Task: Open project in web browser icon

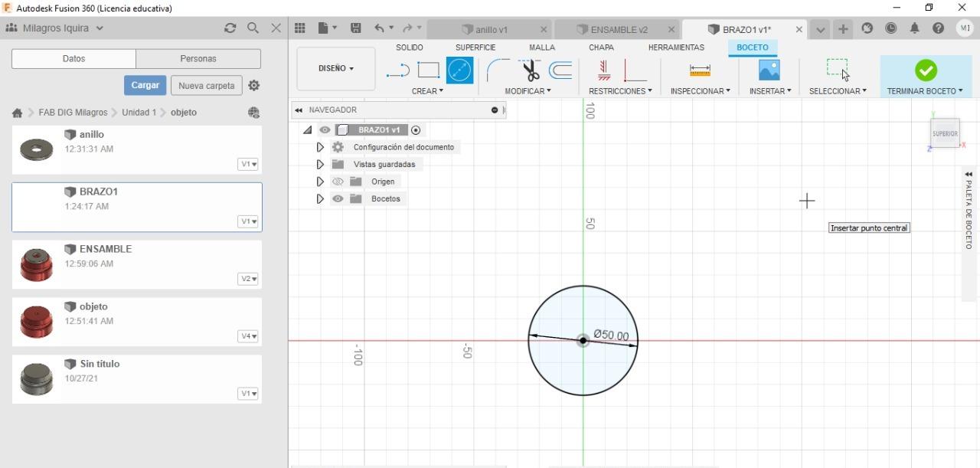Action: coord(253,113)
